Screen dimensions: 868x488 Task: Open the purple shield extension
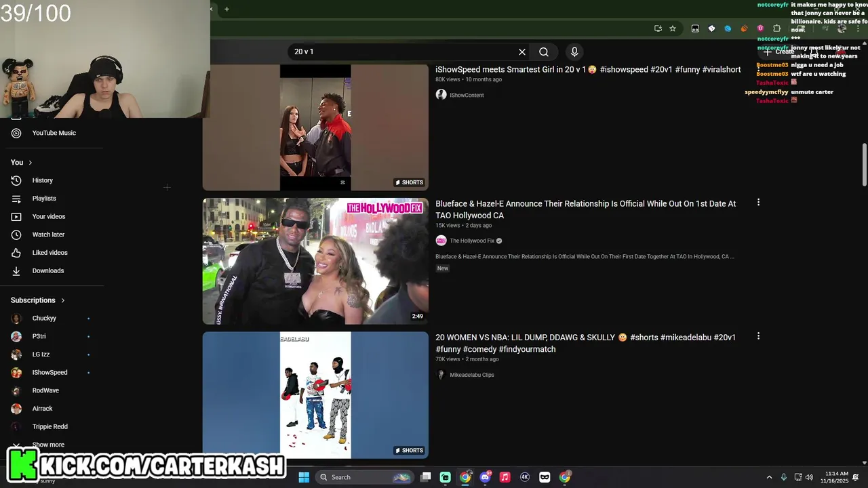pos(760,28)
